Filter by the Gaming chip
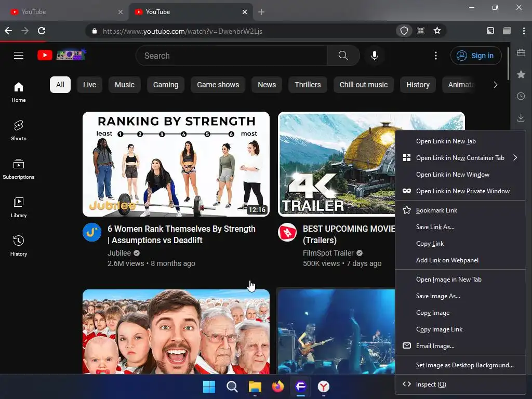Screen dimensions: 532x399 [166, 85]
